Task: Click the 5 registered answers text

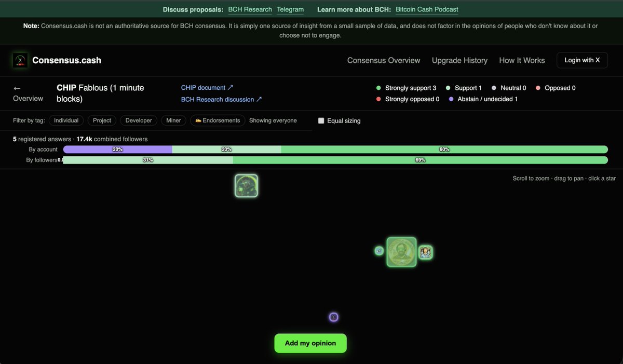Action: tap(43, 139)
